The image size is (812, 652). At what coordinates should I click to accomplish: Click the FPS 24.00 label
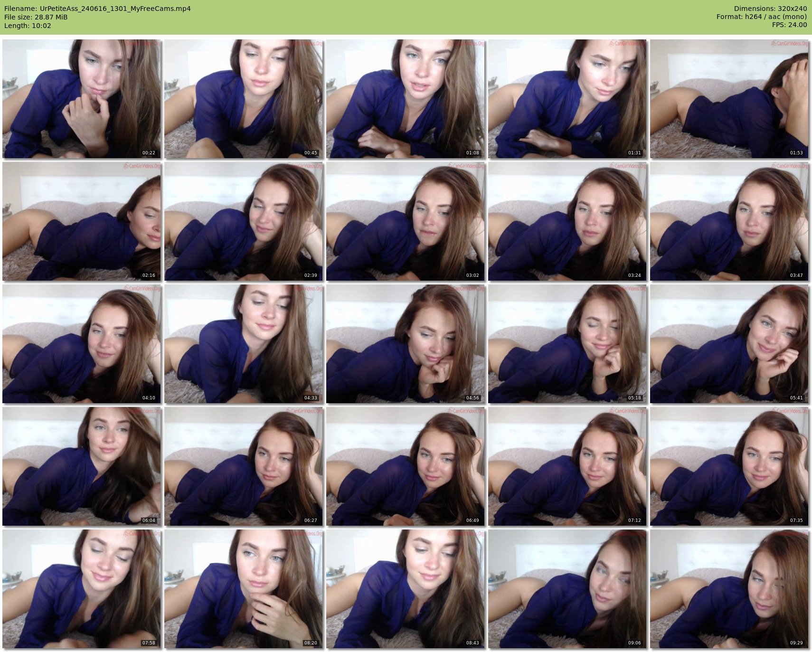click(789, 25)
